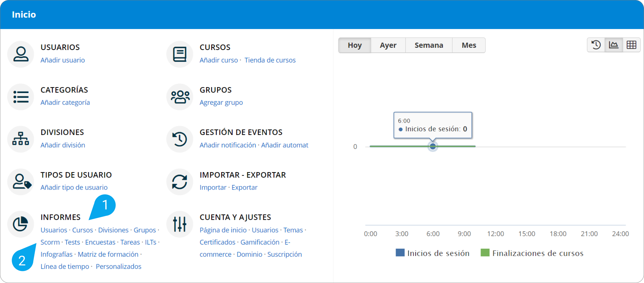Open the Scorm report link

pyautogui.click(x=50, y=242)
